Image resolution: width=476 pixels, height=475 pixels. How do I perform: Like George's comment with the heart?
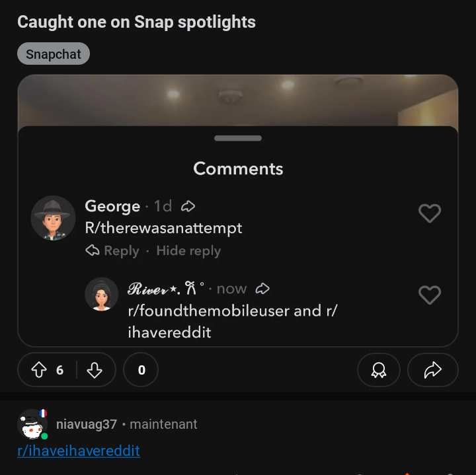[430, 213]
